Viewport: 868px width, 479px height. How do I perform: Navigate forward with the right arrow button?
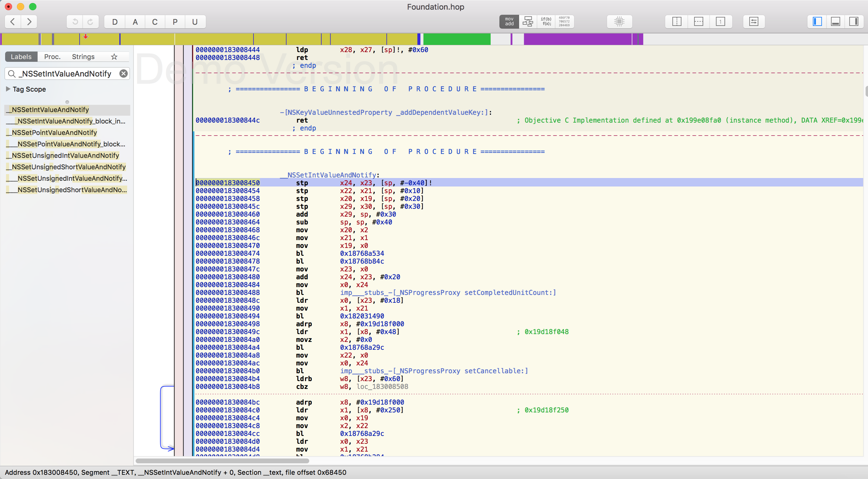pyautogui.click(x=29, y=22)
